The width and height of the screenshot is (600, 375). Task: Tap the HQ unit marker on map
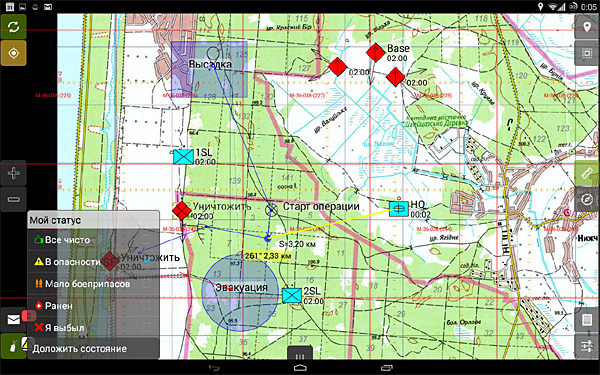pyautogui.click(x=399, y=209)
